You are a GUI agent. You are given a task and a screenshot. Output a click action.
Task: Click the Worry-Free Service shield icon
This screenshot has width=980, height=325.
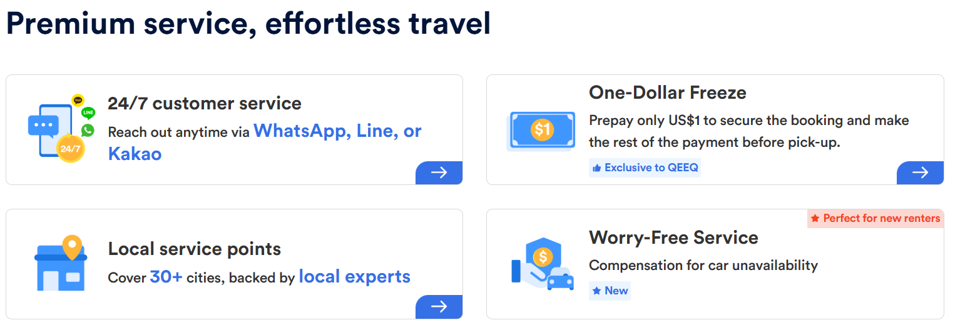[542, 262]
